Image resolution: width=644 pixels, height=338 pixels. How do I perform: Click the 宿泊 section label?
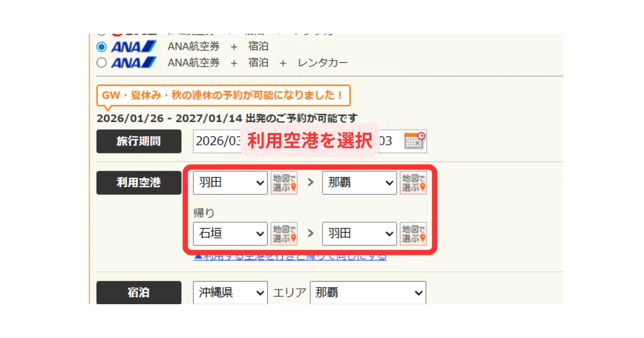point(138,293)
